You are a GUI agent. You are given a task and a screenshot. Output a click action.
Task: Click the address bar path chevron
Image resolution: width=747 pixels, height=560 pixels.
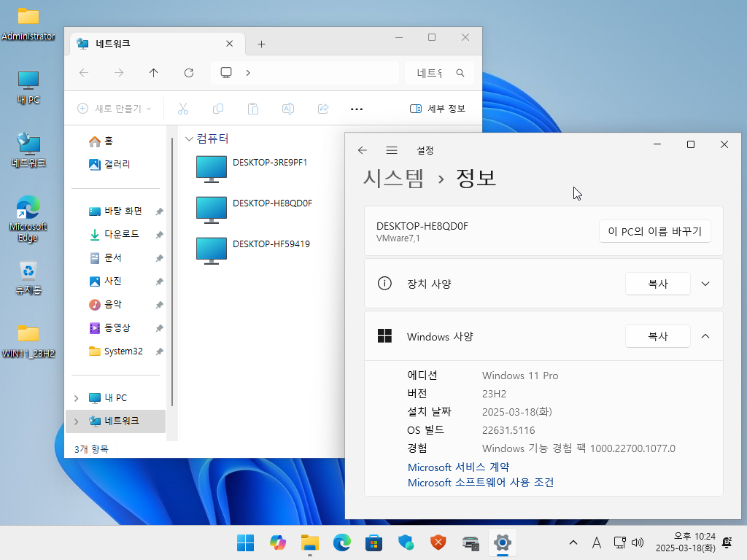[248, 73]
